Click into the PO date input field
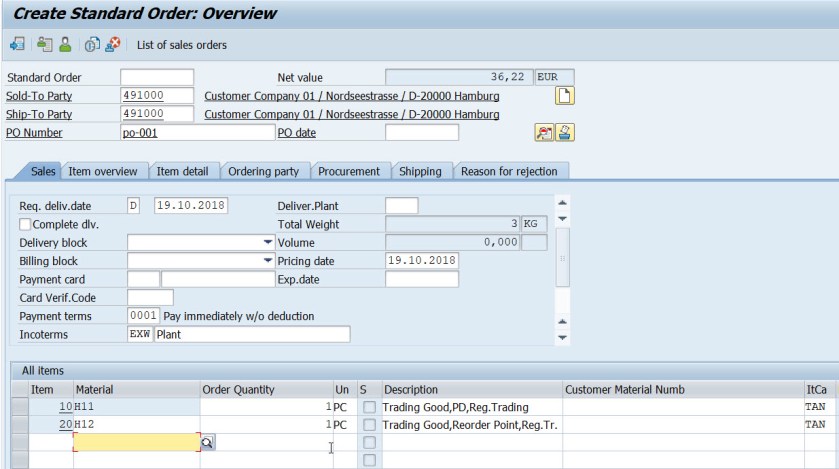The image size is (839, 469). 421,132
